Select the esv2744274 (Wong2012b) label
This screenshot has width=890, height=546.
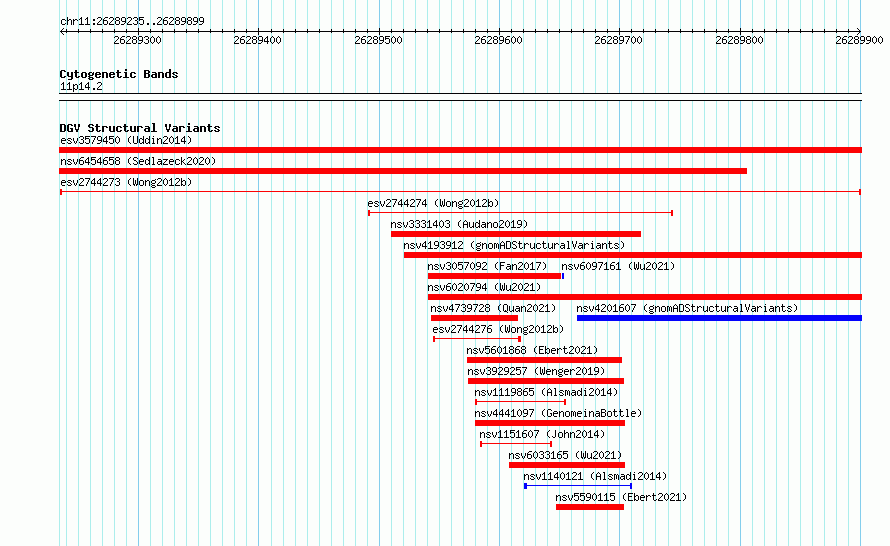pyautogui.click(x=433, y=203)
